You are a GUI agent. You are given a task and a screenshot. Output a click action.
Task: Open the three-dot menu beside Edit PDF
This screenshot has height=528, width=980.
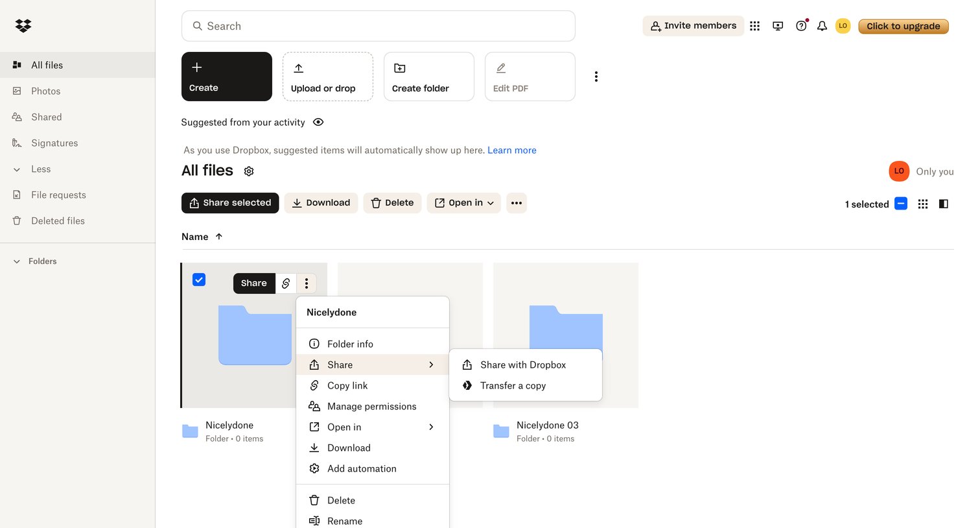(x=596, y=77)
